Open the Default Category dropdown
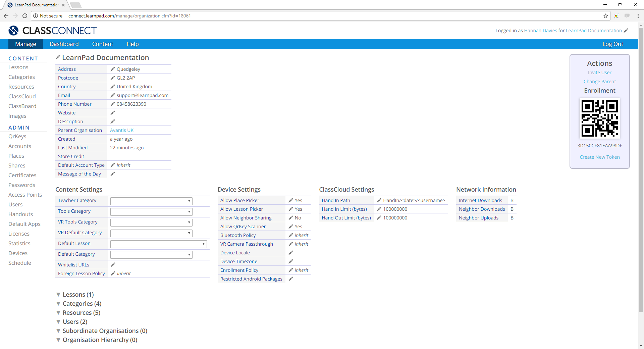This screenshot has height=349, width=644. 151,255
